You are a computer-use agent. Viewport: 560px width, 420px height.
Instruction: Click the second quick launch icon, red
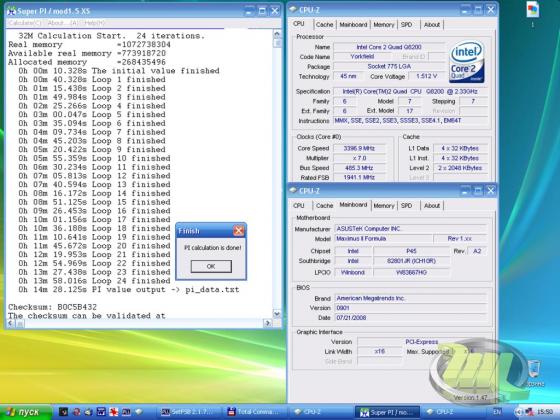coord(77,412)
